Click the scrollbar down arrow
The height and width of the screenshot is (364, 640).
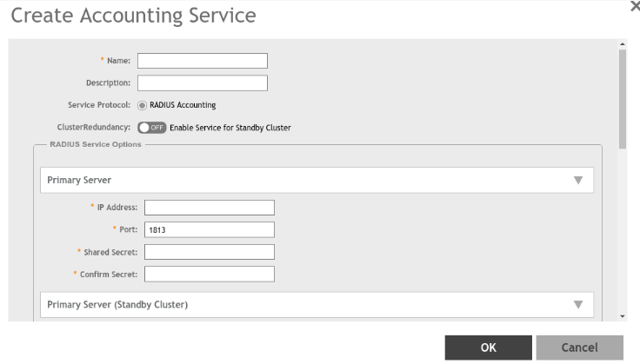click(623, 316)
